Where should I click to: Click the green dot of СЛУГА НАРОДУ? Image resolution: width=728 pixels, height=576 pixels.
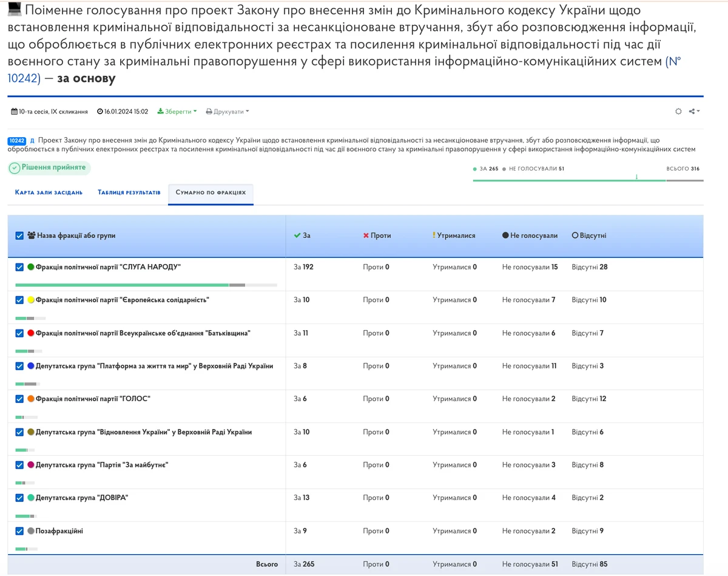[x=30, y=267]
